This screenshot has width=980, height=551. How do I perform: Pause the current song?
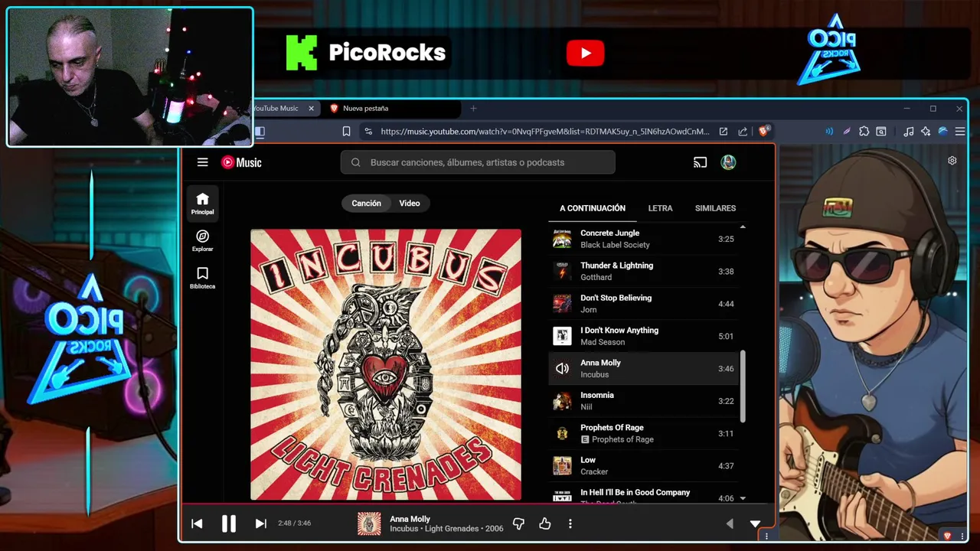point(228,523)
